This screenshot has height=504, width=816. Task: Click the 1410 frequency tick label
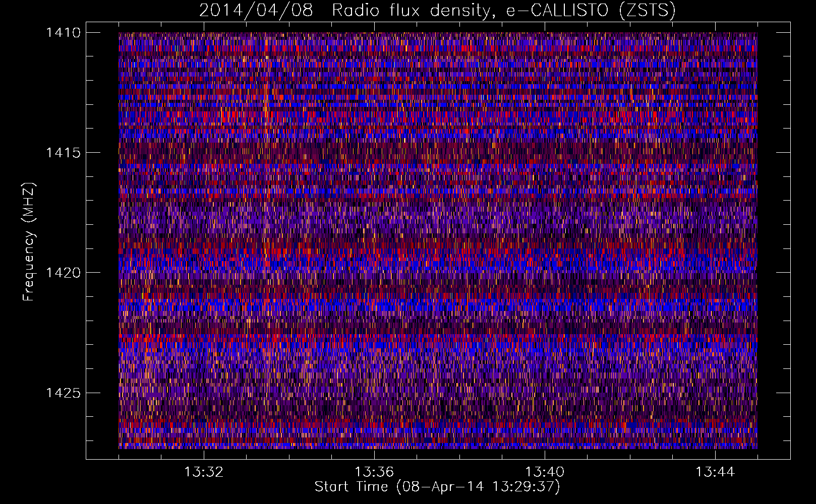pos(63,33)
